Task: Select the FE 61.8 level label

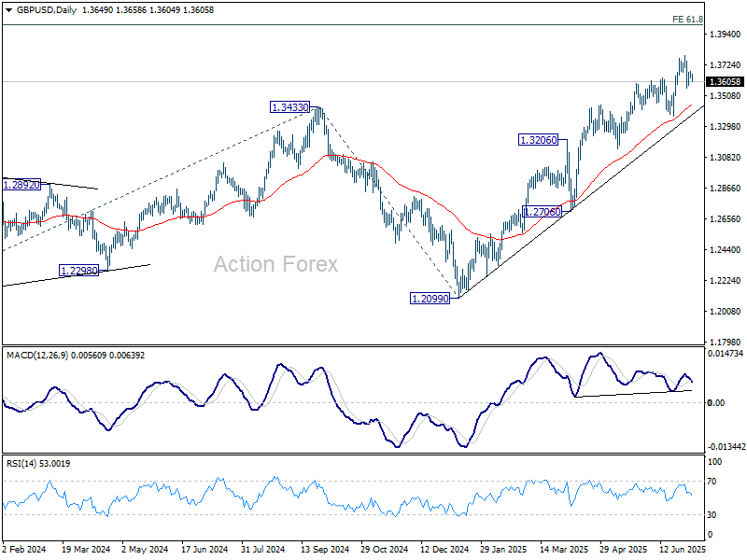Action: point(687,20)
